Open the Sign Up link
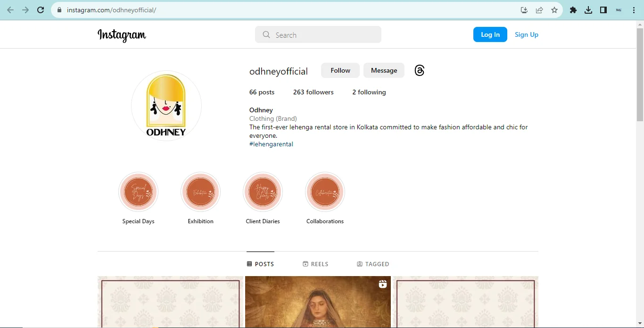 pyautogui.click(x=527, y=34)
